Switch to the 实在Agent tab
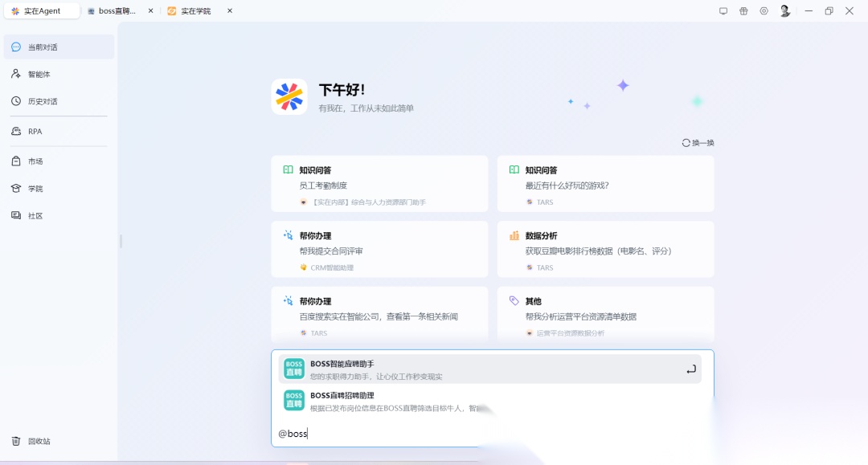 pyautogui.click(x=42, y=11)
